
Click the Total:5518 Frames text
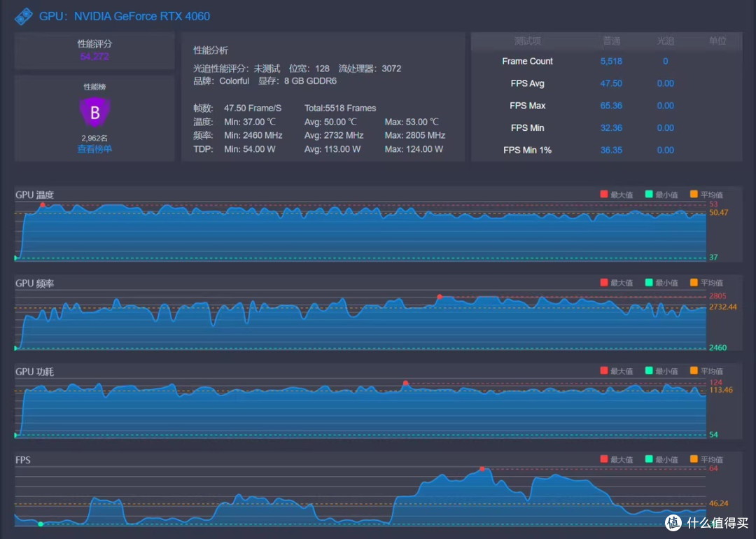tap(340, 108)
